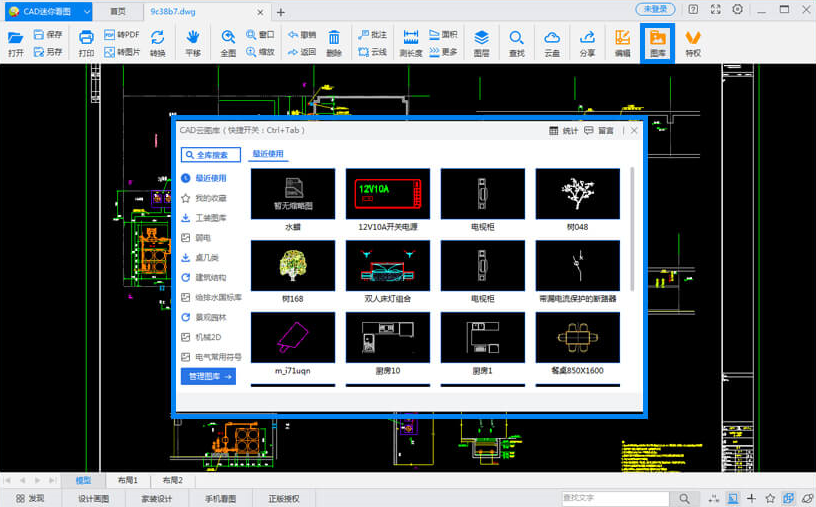This screenshot has width=816, height=507.
Task: Open the 查找 search tool in toolbar
Action: [x=516, y=42]
